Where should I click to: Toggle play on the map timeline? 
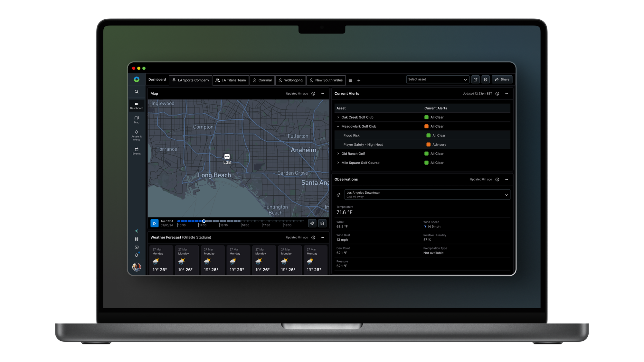tap(154, 223)
